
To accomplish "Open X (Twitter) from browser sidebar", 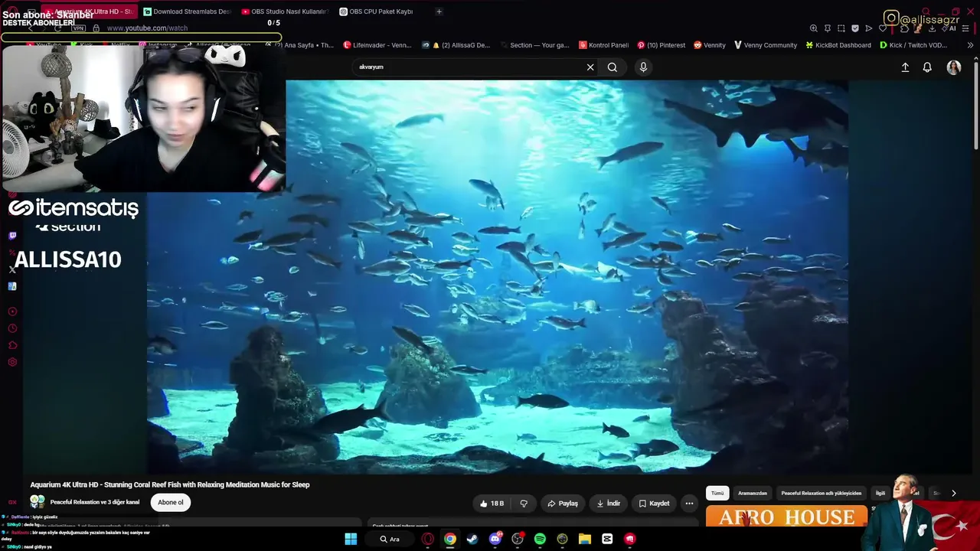I will click(12, 269).
